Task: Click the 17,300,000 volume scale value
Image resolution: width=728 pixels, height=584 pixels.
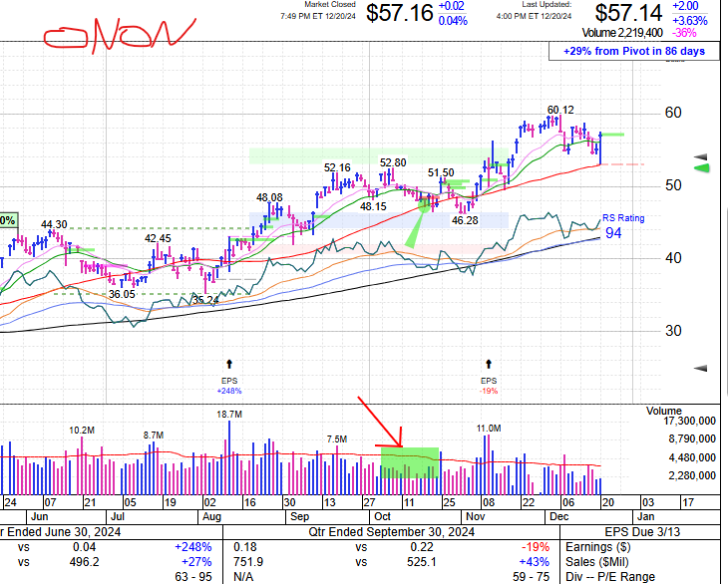Action: [689, 422]
